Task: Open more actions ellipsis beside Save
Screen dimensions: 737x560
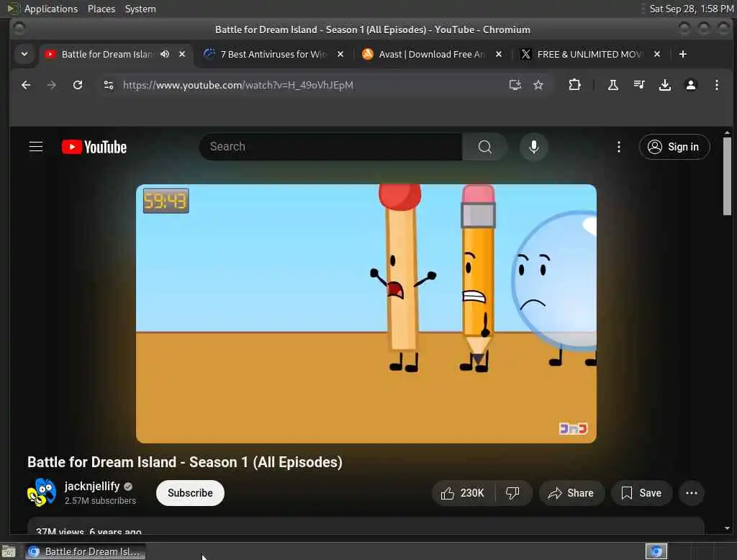Action: click(x=692, y=493)
